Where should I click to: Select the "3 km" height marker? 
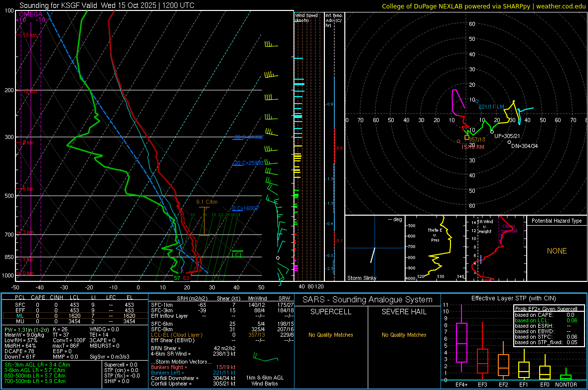tap(28, 233)
